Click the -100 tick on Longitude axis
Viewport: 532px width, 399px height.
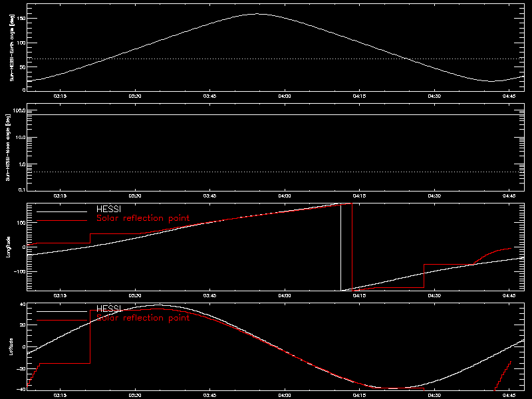point(20,271)
